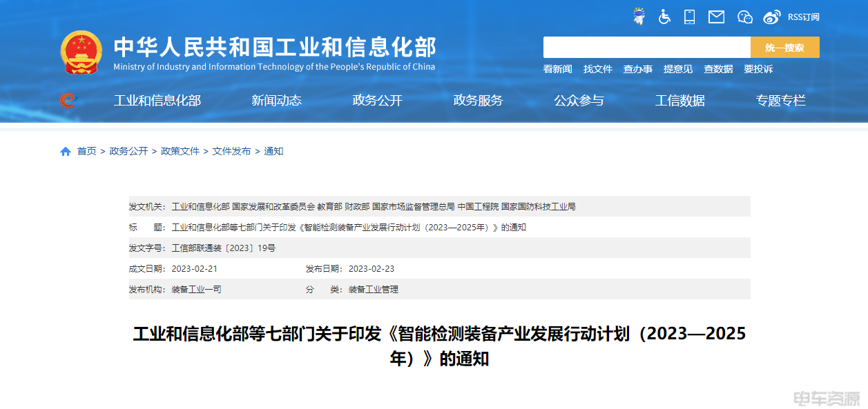Open 查数据 quick link
This screenshot has width=868, height=409.
(718, 69)
